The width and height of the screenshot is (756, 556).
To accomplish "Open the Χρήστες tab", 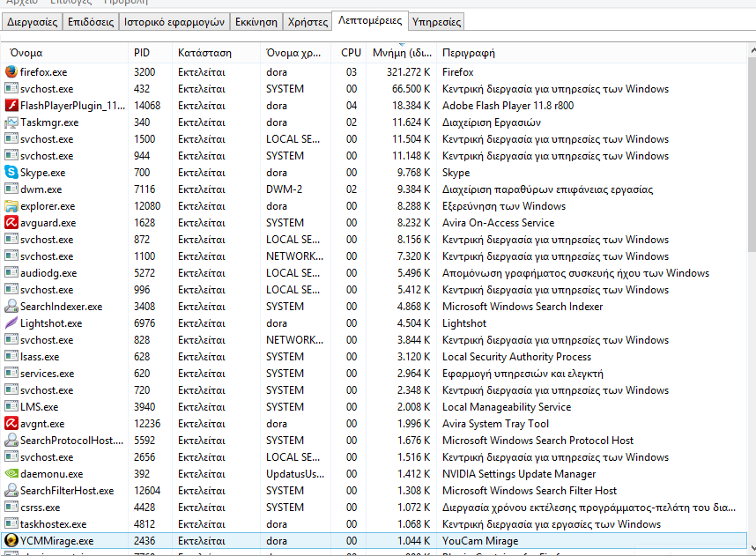I will [x=308, y=22].
